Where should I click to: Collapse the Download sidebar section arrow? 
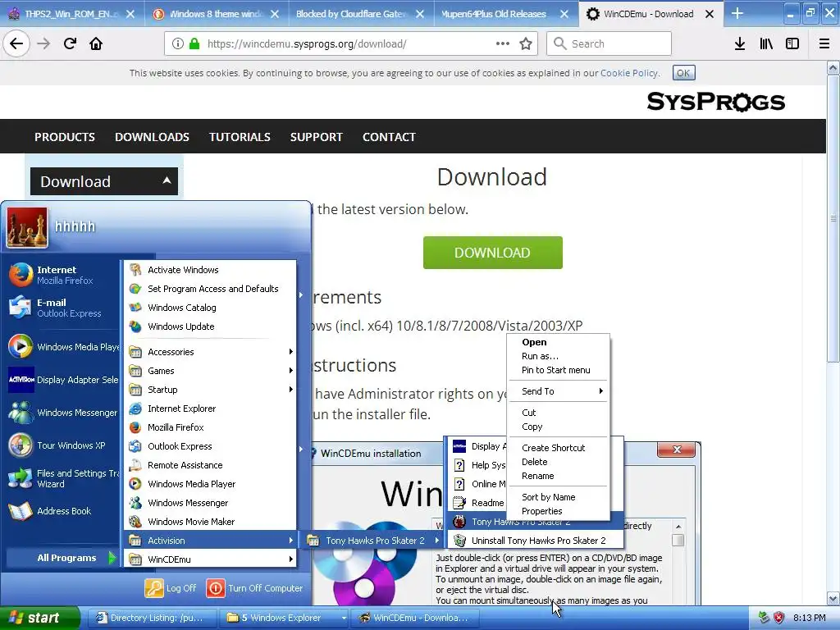point(167,180)
